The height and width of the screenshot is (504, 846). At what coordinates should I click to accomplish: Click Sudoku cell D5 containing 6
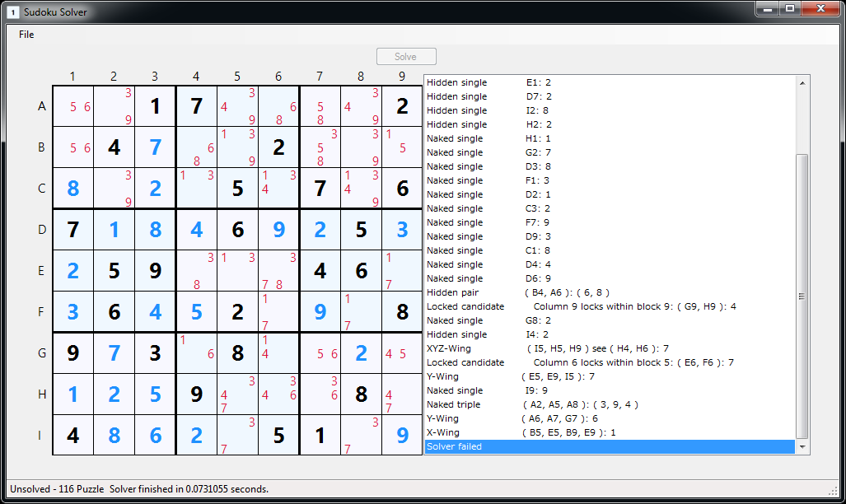coord(237,230)
